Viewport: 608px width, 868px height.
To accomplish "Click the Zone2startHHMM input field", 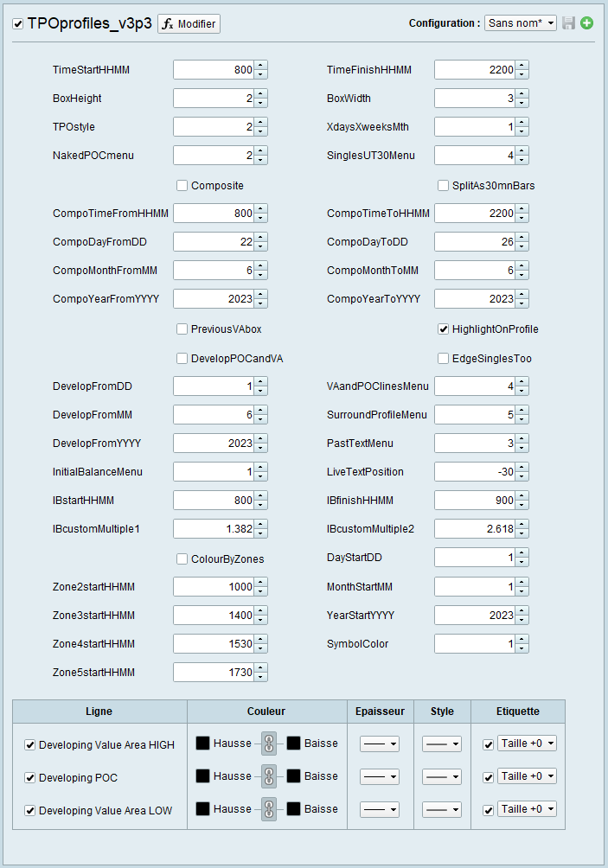I will [214, 587].
